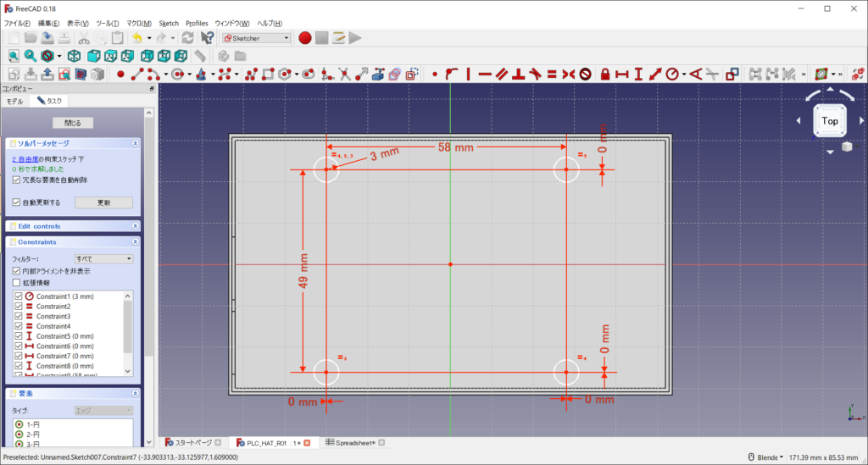Apply the Equality constraint tool
The height and width of the screenshot is (465, 868).
pos(551,75)
